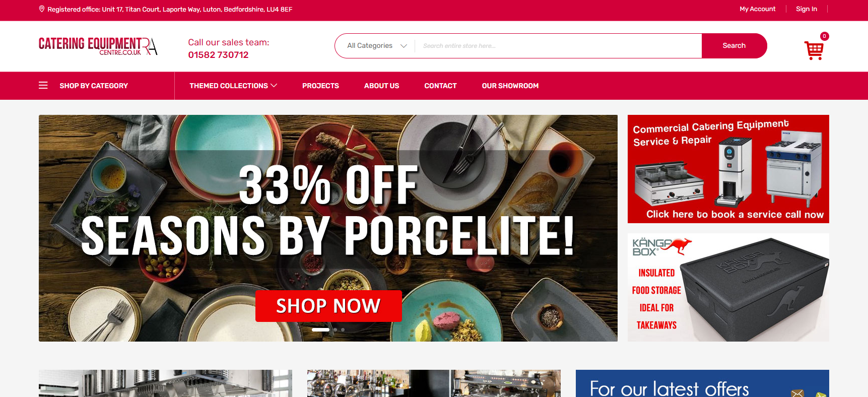Select the active first carousel indicator
Image resolution: width=868 pixels, height=397 pixels.
320,329
